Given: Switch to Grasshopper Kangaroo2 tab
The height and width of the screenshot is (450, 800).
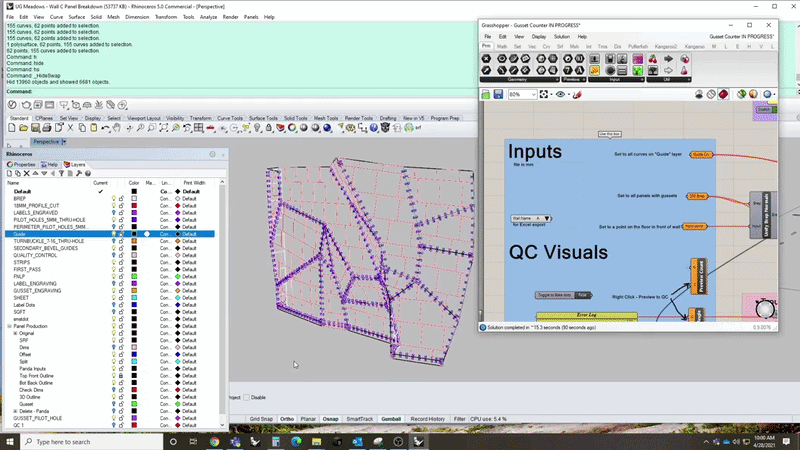Looking at the screenshot, I should (x=666, y=46).
